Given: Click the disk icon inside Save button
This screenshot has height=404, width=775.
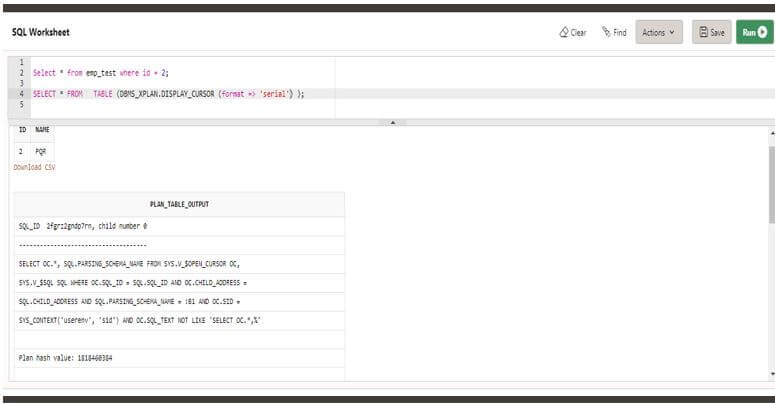Looking at the screenshot, I should (x=703, y=32).
